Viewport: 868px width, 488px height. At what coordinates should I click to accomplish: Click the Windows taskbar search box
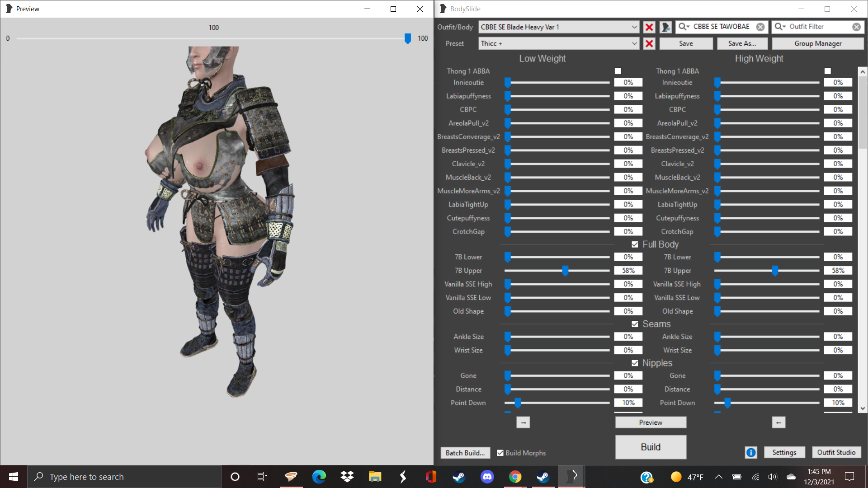pyautogui.click(x=124, y=477)
